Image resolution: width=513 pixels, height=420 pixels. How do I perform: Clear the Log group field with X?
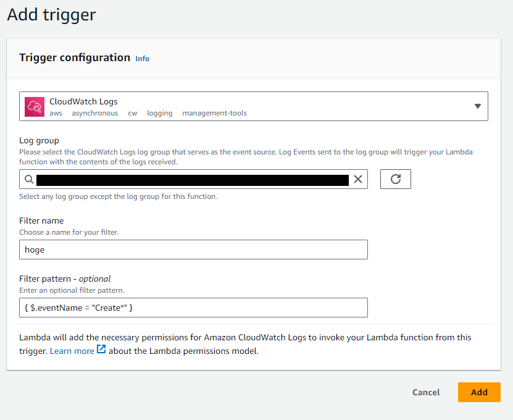coord(358,179)
